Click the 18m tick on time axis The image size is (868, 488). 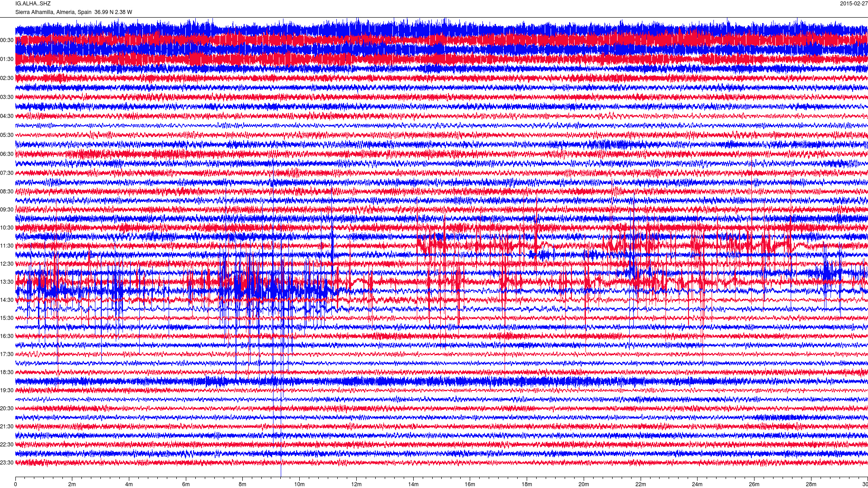(x=527, y=484)
